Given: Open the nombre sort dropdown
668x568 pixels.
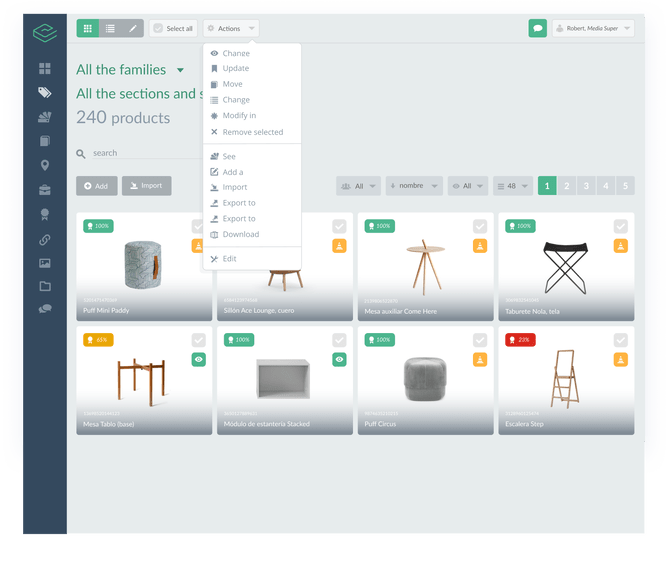Looking at the screenshot, I should [x=413, y=186].
